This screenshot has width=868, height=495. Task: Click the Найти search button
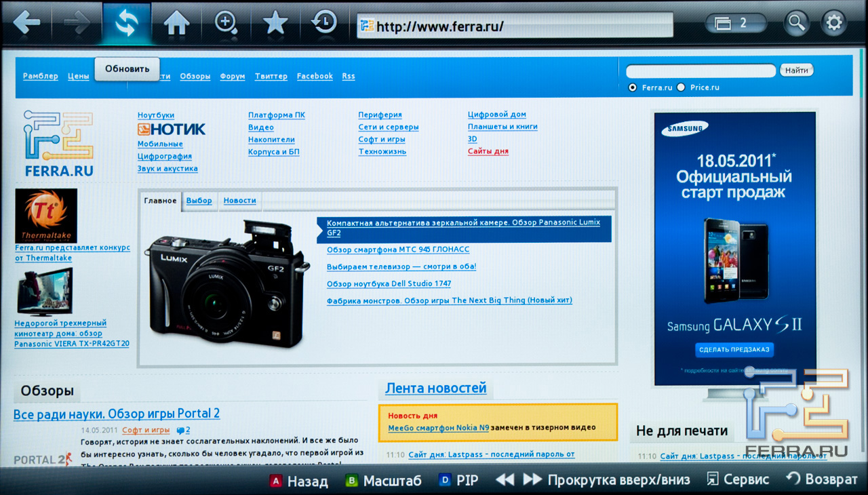tap(797, 71)
